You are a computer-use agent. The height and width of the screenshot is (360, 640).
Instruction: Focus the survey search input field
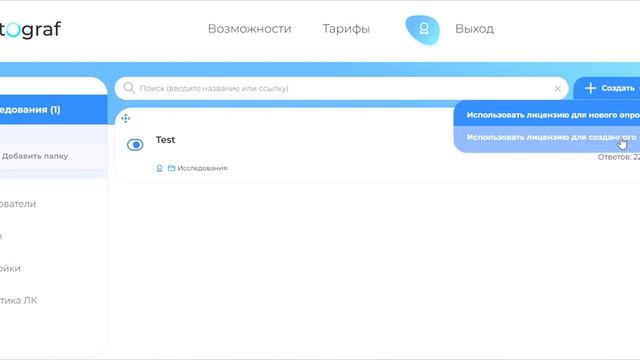point(341,88)
